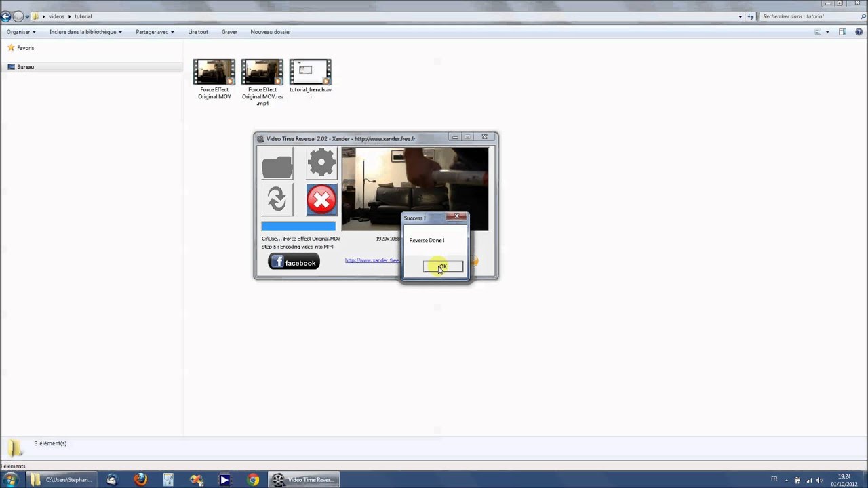Click the Video Time Reversal taskbar button

coord(304,480)
